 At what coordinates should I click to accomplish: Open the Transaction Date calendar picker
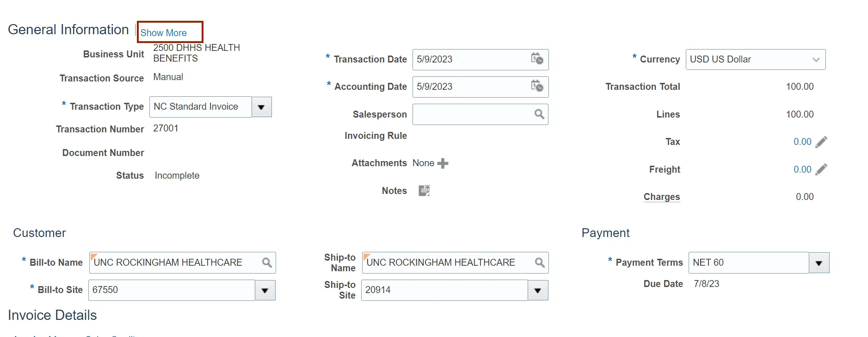click(537, 59)
